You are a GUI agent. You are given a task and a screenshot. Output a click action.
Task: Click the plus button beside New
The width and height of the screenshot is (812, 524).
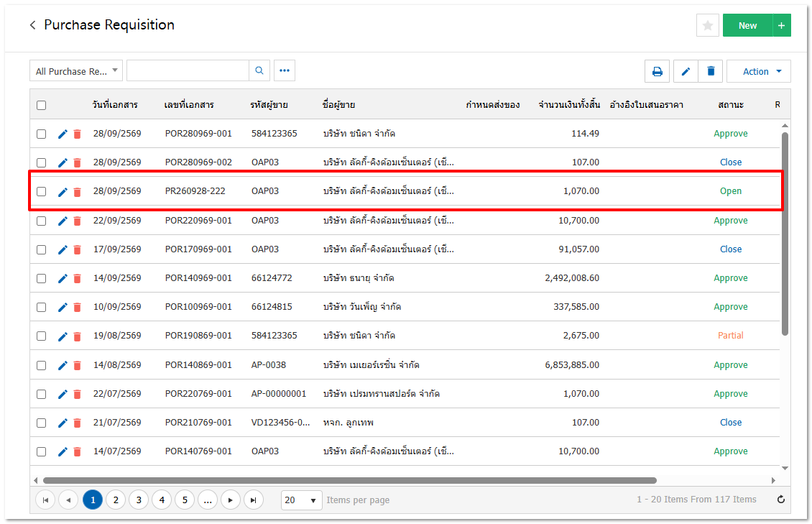point(781,25)
